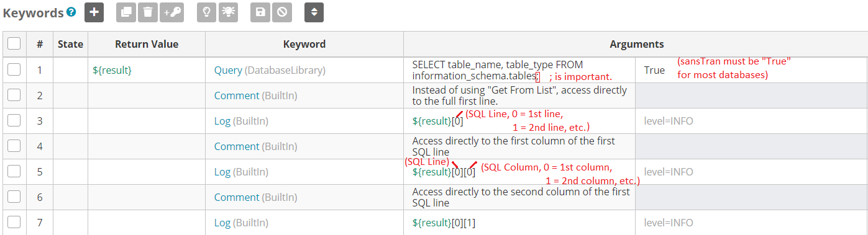The width and height of the screenshot is (868, 235).
Task: Click the trash delete keywords icon
Action: point(147,12)
